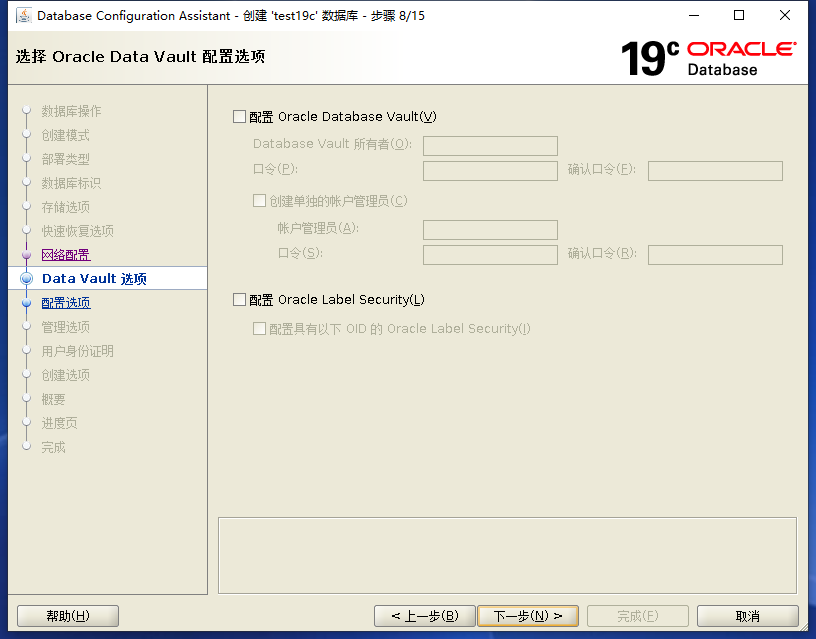This screenshot has height=639, width=816.
Task: Maximize the Database Configuration Assistant window
Action: click(x=739, y=16)
